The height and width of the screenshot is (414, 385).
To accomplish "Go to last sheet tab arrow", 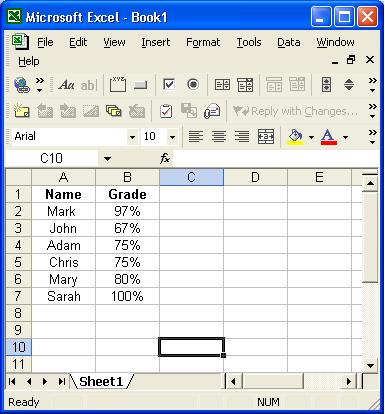I will pos(61,381).
